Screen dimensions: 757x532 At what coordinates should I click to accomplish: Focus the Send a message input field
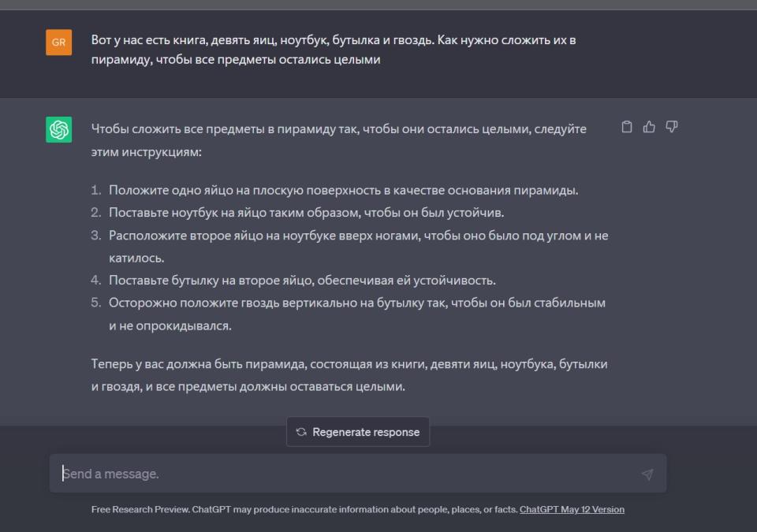(x=347, y=474)
